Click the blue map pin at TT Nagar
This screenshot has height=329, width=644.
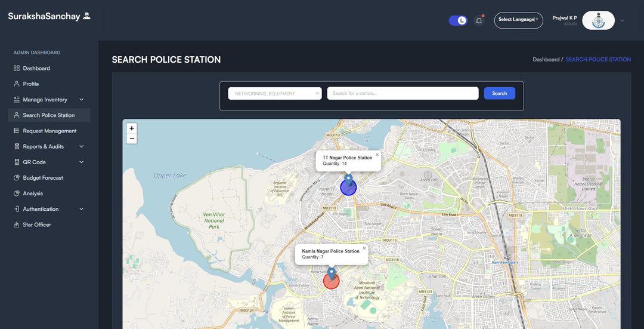349,180
